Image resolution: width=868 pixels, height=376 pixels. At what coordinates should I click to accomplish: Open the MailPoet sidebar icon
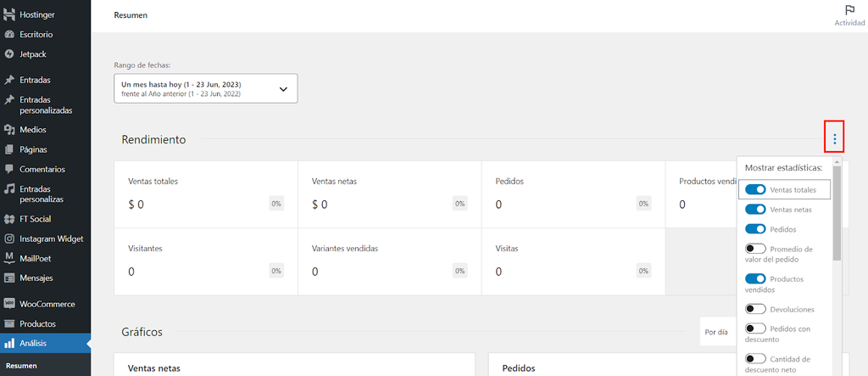[x=9, y=258]
